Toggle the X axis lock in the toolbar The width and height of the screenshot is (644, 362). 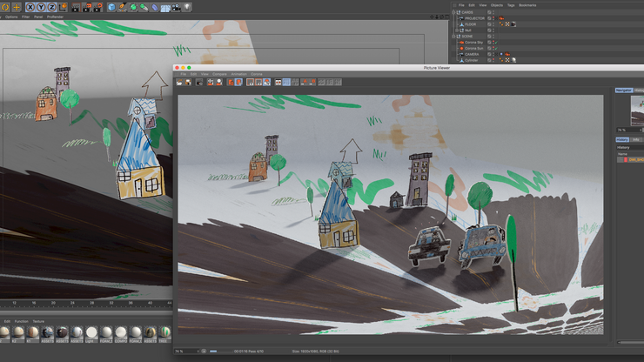pyautogui.click(x=30, y=7)
